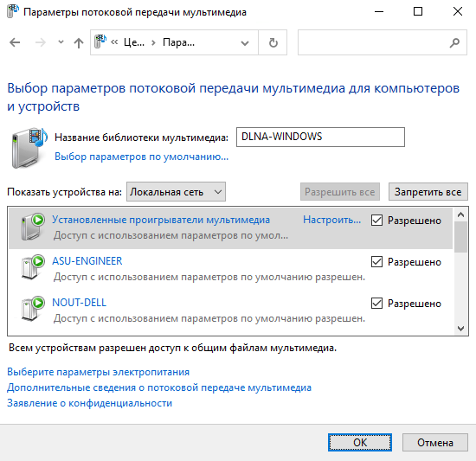Click the device list scrollbar down arrow
This screenshot has width=476, height=461.
pyautogui.click(x=460, y=329)
